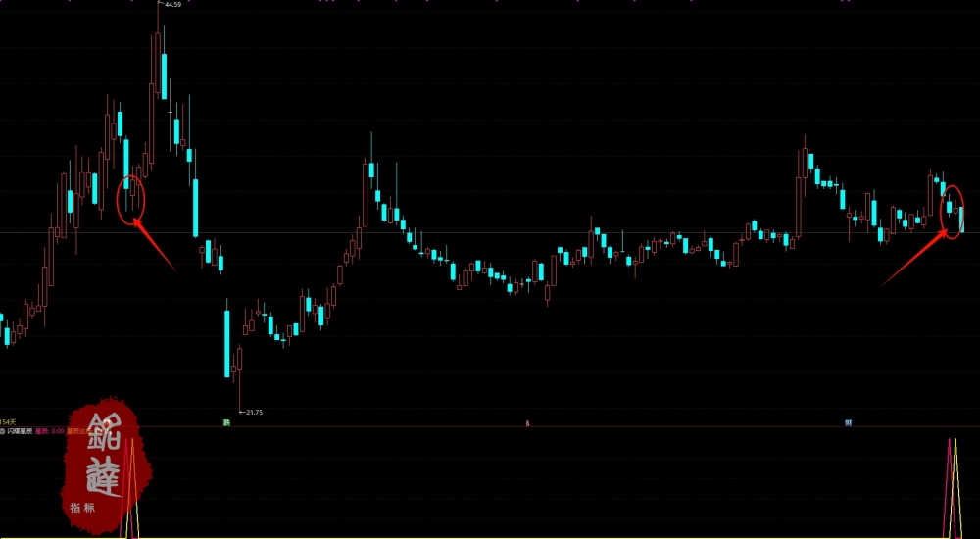Click the 21.75 low price label

click(254, 412)
